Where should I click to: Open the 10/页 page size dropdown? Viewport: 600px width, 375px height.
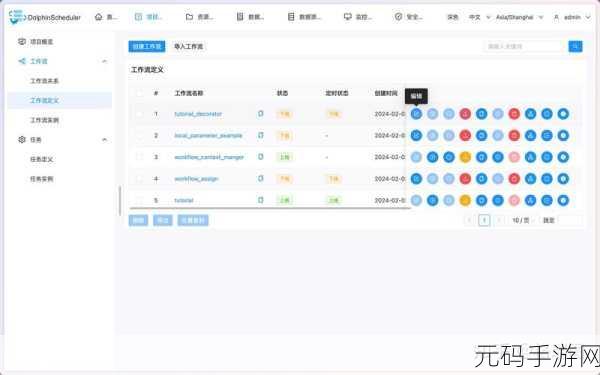(x=523, y=220)
